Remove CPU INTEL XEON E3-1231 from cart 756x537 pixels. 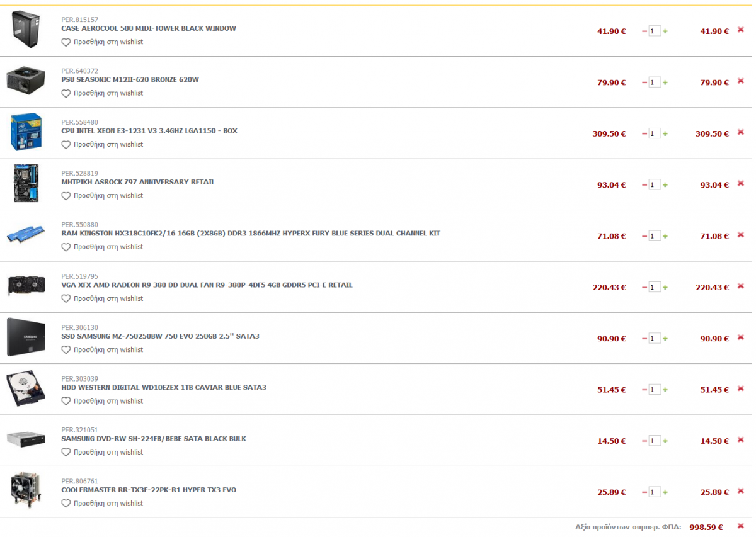coord(741,132)
